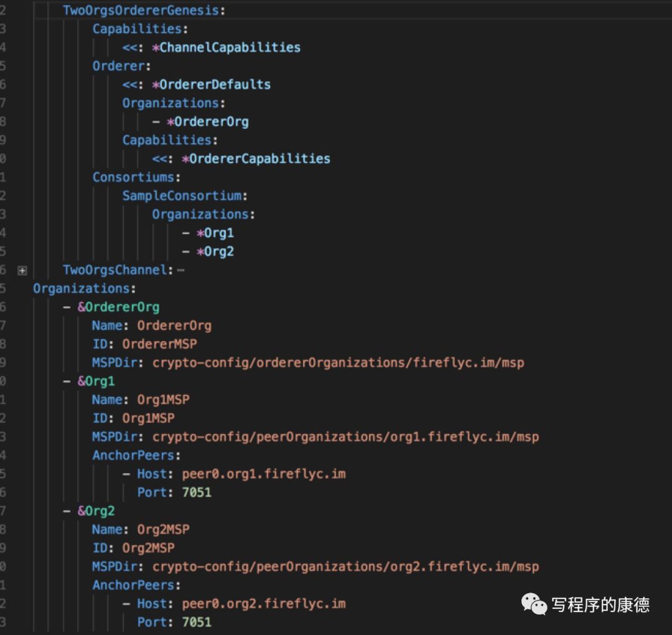This screenshot has height=635, width=672.
Task: Click the ordererOrganizations MSPDir path
Action: (338, 363)
